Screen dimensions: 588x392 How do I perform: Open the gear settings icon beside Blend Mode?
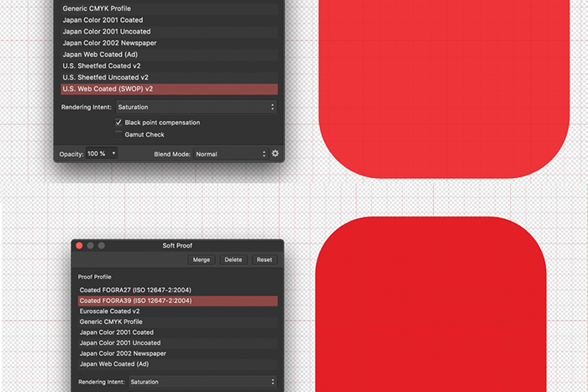(275, 154)
